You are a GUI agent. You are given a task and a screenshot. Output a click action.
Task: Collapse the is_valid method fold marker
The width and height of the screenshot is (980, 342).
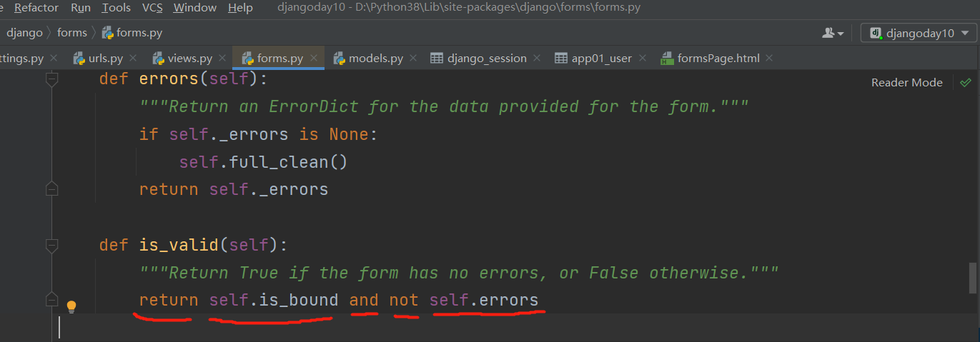51,246
